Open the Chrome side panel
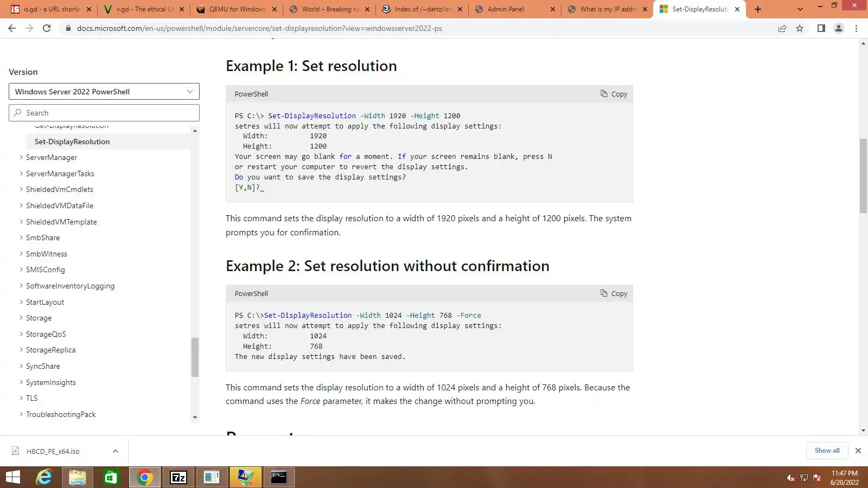The width and height of the screenshot is (868, 488). click(x=821, y=28)
